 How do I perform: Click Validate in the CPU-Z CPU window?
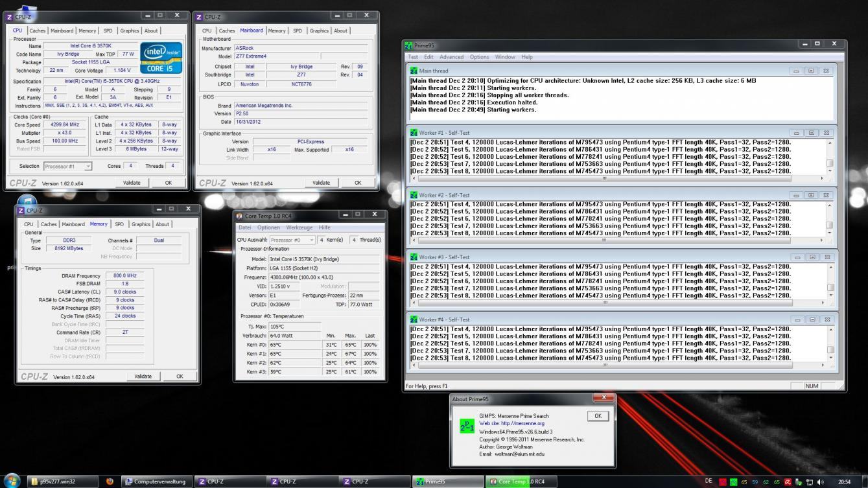132,183
